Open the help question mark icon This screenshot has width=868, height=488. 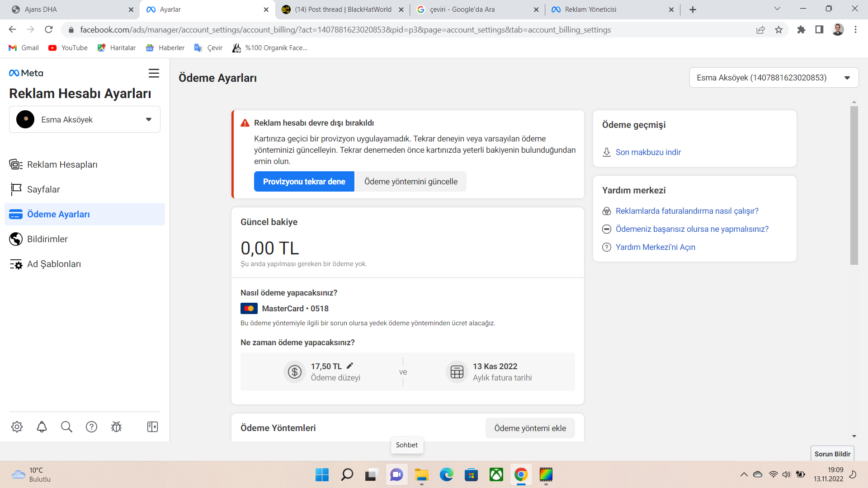pos(91,427)
